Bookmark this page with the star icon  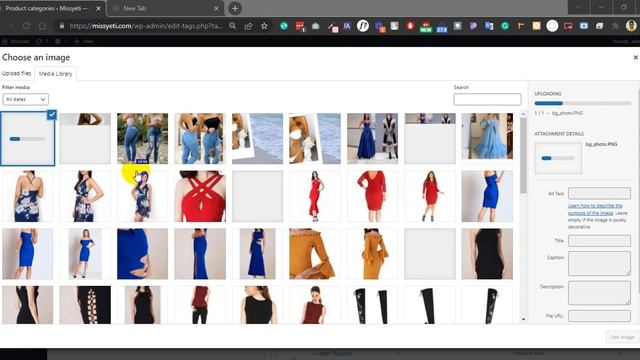(264, 26)
